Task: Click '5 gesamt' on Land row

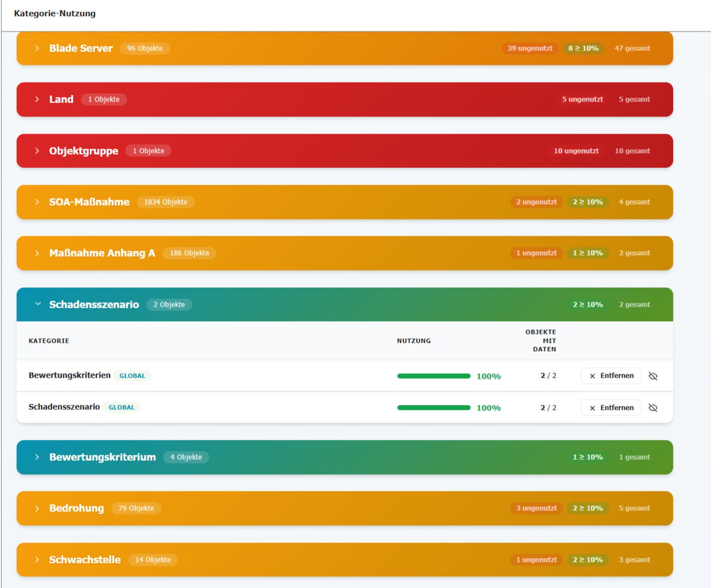Action: pos(634,99)
